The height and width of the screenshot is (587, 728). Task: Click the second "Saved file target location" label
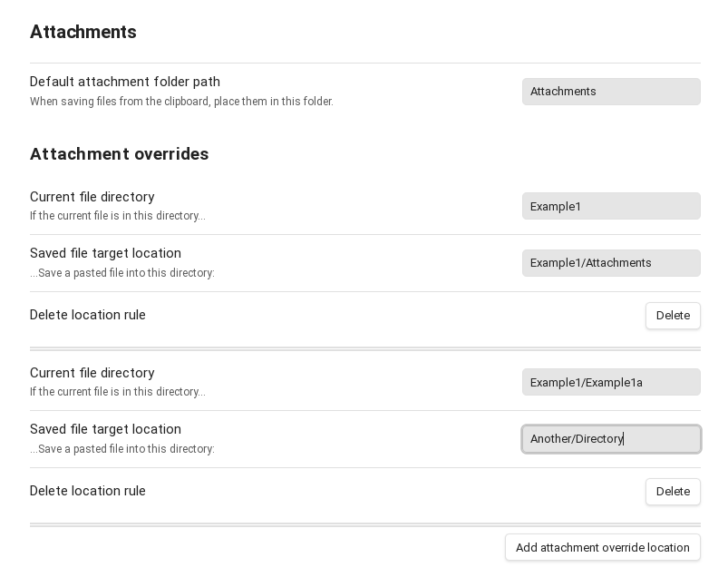pos(105,429)
